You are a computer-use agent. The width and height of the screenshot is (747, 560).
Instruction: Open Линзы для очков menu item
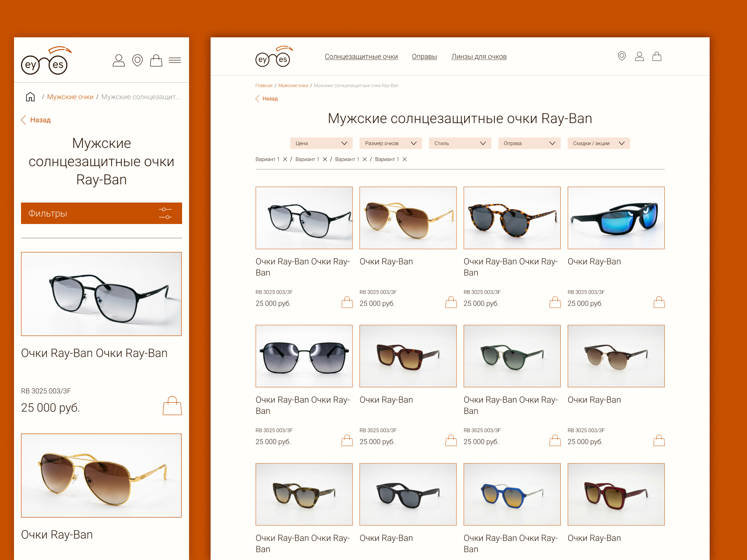point(479,56)
